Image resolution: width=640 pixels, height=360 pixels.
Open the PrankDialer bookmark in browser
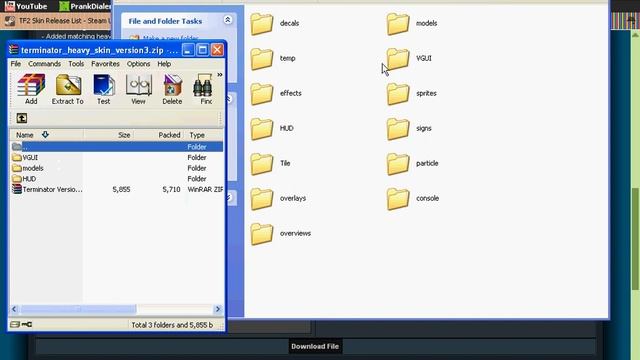click(x=84, y=6)
